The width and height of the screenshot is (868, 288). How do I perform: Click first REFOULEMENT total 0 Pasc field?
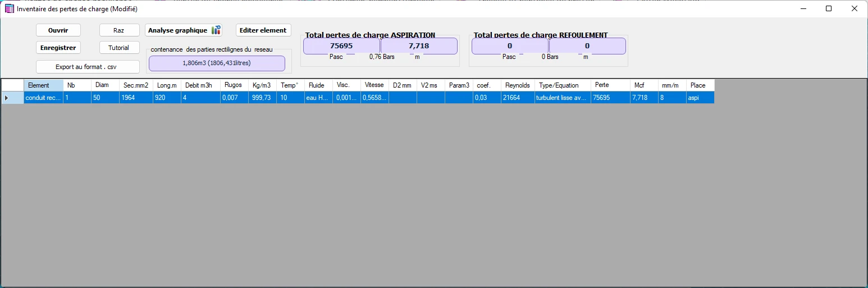510,46
